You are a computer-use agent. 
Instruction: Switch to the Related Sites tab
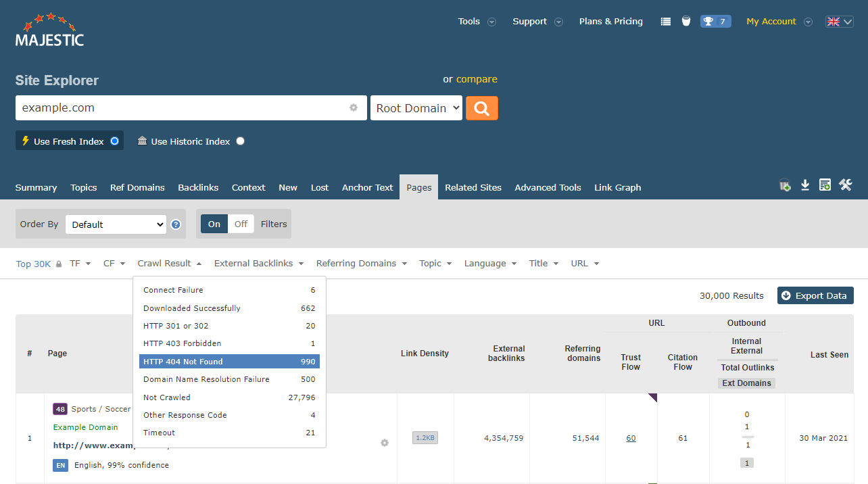click(473, 187)
